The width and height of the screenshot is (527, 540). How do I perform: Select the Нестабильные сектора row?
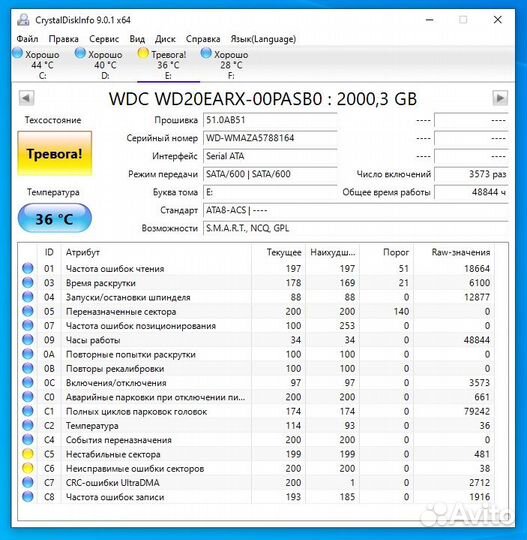[257, 454]
